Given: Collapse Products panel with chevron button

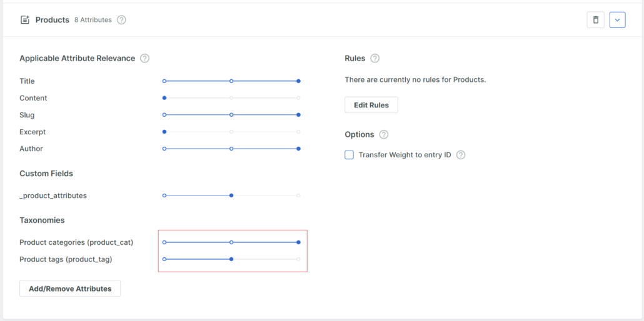Looking at the screenshot, I should pyautogui.click(x=617, y=20).
